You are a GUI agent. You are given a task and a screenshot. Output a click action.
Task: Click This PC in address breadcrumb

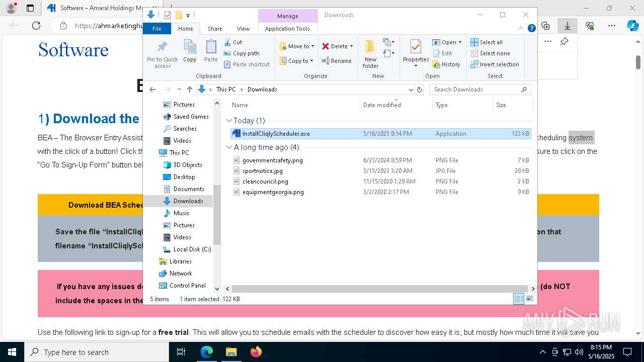(226, 89)
